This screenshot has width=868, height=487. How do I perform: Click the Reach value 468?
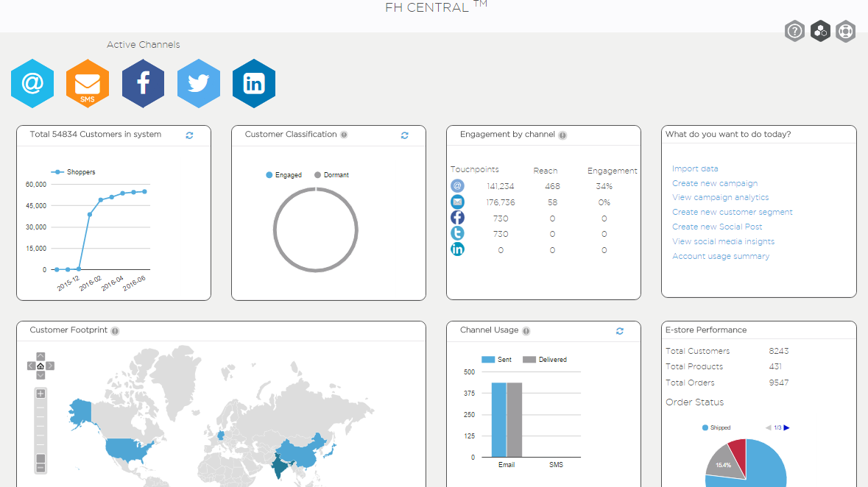pos(552,187)
